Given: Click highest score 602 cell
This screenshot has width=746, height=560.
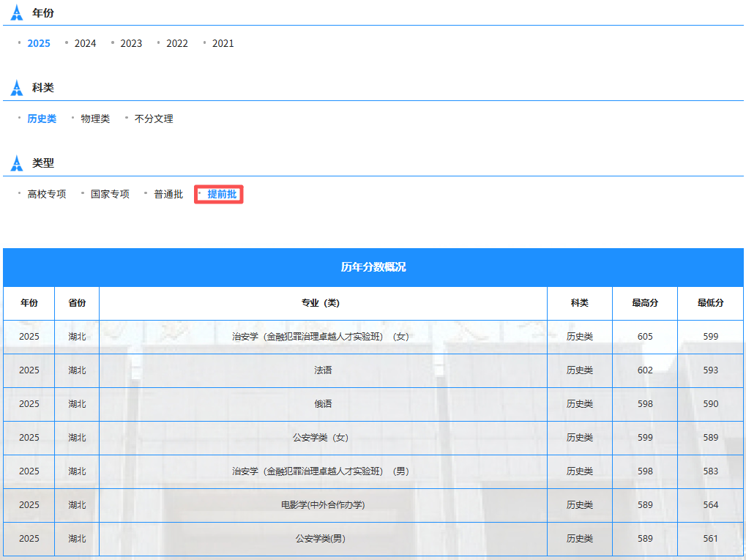Looking at the screenshot, I should coord(645,370).
